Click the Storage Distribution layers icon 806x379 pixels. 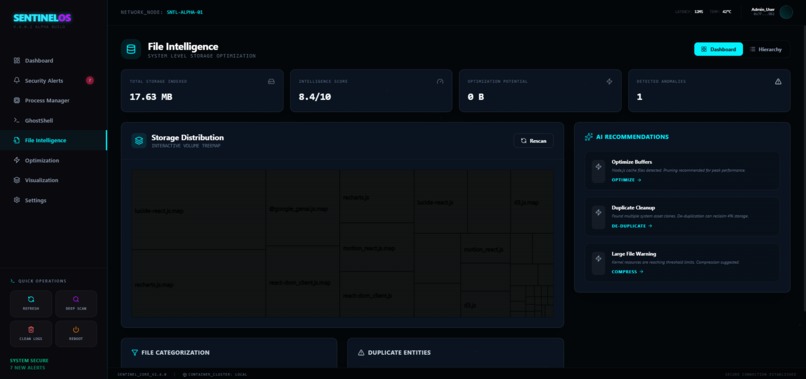(139, 140)
